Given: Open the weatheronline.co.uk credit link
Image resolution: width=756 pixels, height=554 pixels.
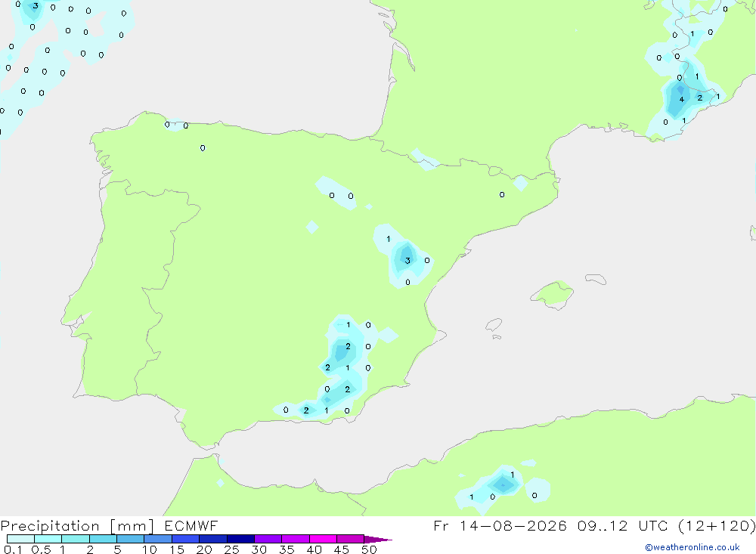Looking at the screenshot, I should point(692,547).
